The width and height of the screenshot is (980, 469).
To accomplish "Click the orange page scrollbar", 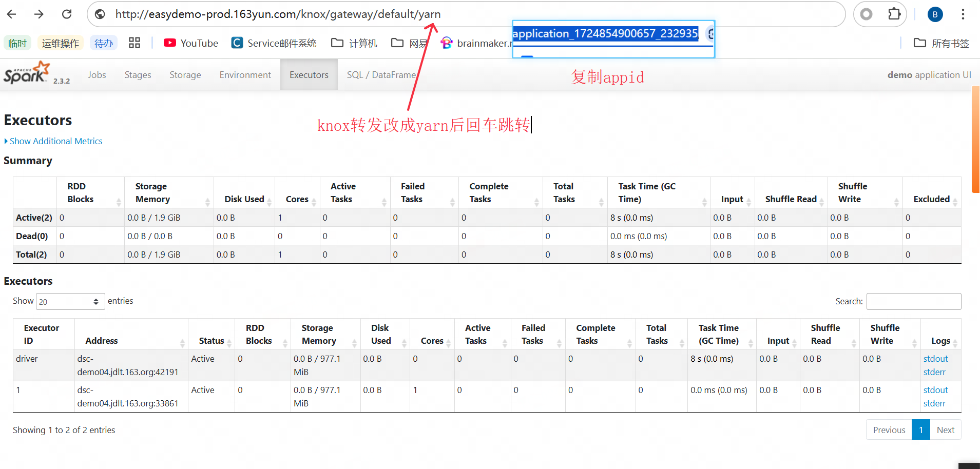I will 975,139.
